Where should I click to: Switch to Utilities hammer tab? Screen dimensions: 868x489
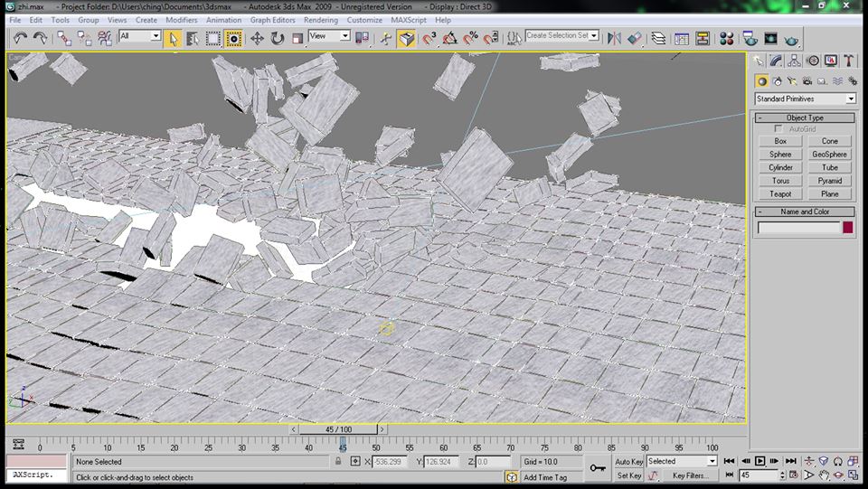point(849,61)
